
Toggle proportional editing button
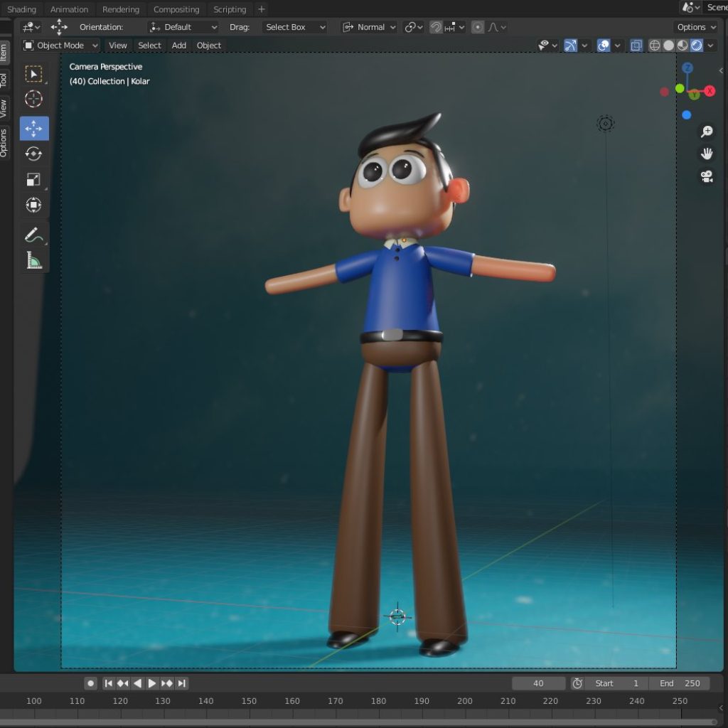click(478, 27)
